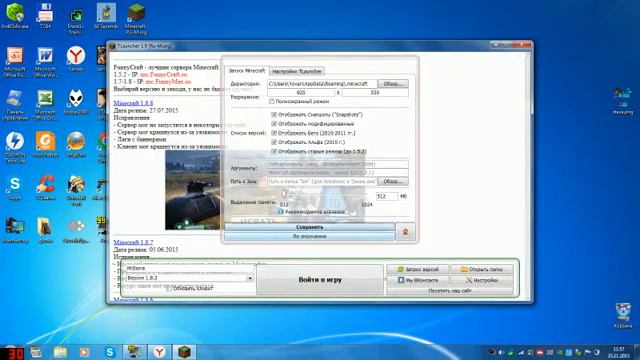Uncheck the display modified versions checkbox
640x360 pixels.
pos(274,124)
